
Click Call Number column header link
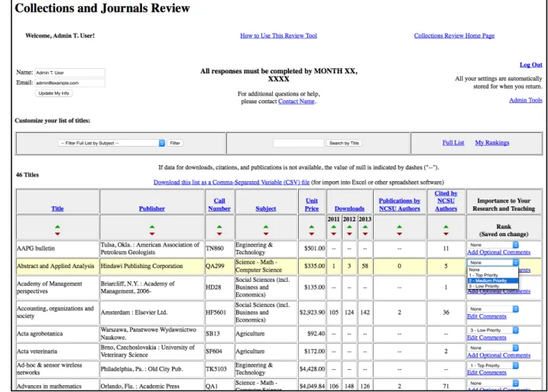click(219, 205)
